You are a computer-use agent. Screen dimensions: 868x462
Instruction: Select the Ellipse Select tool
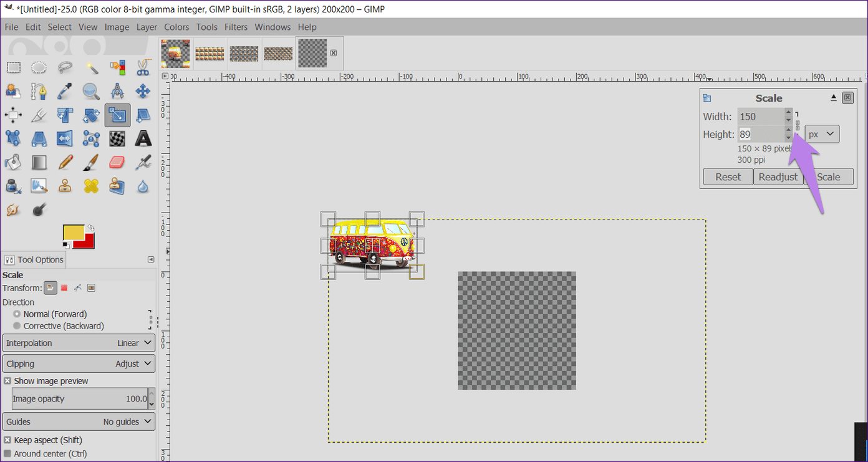39,67
